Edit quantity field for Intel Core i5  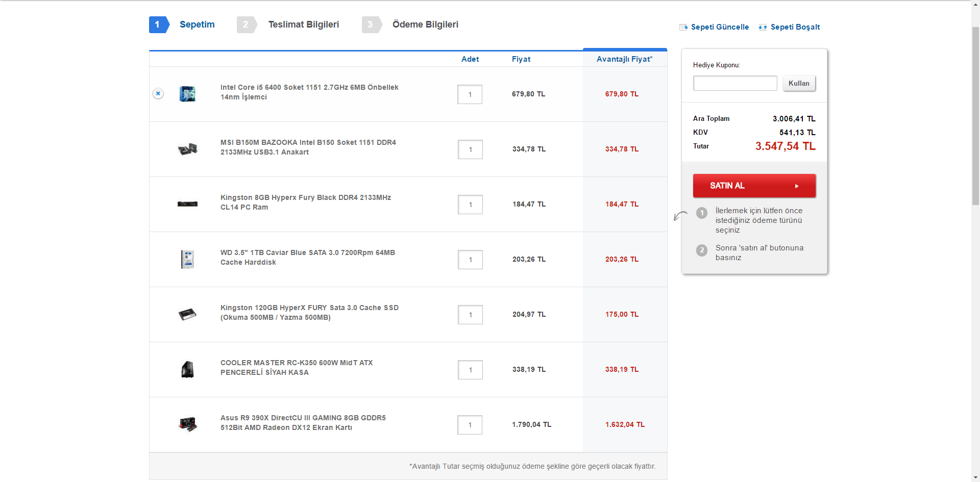coord(470,94)
